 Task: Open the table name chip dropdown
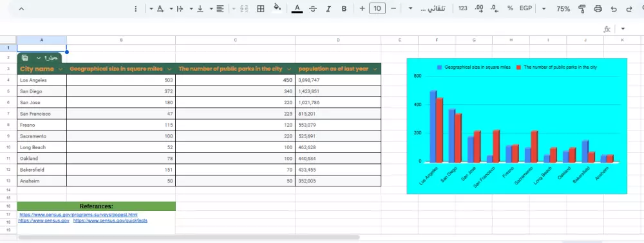pyautogui.click(x=39, y=58)
